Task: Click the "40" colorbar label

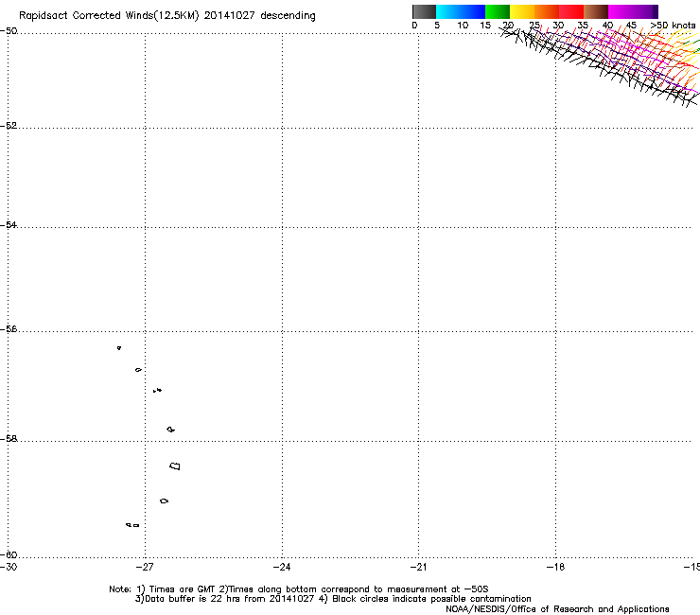Action: 607,26
